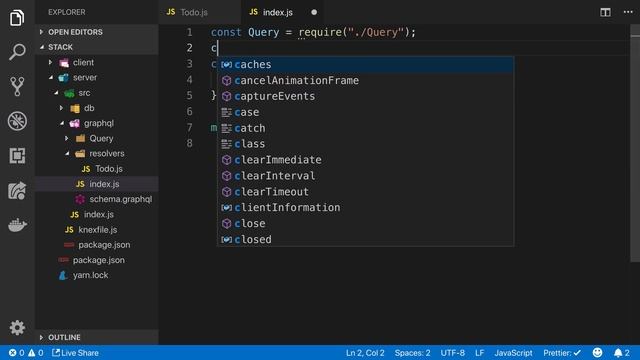The height and width of the screenshot is (360, 640).
Task: Open schema.graphql file
Action: pos(97,199)
